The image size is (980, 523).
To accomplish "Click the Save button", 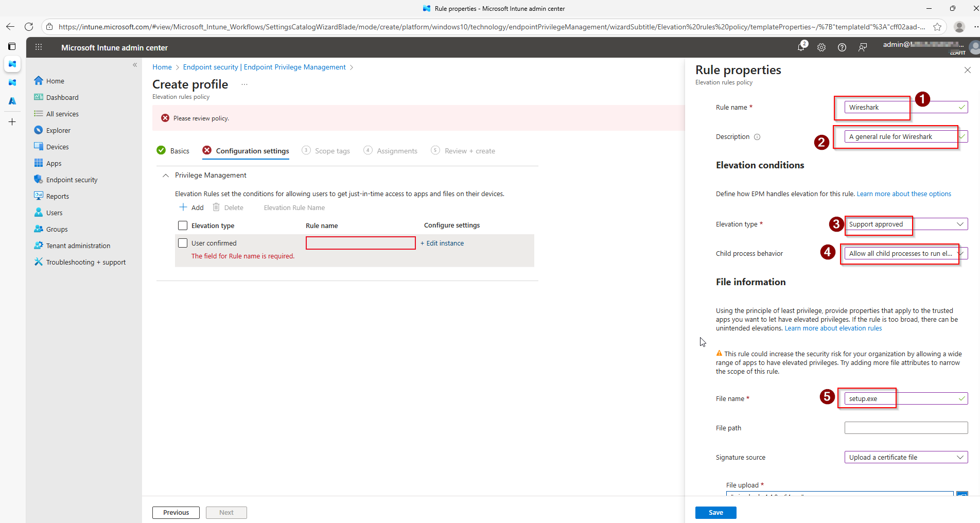I will click(716, 513).
